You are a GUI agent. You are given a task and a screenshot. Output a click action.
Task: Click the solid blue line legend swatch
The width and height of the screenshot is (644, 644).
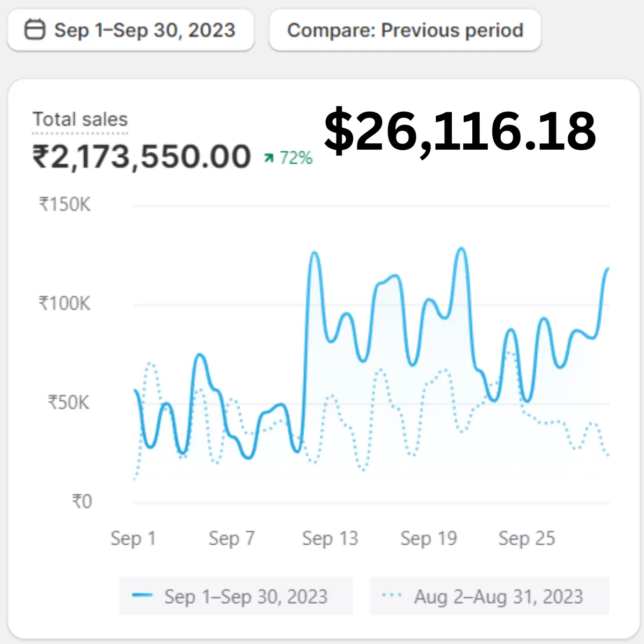point(142,595)
